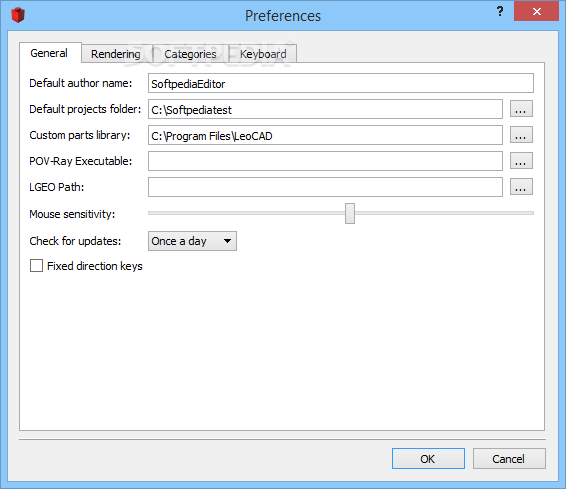Browse for Custom parts library
This screenshot has height=489, width=566.
[521, 135]
